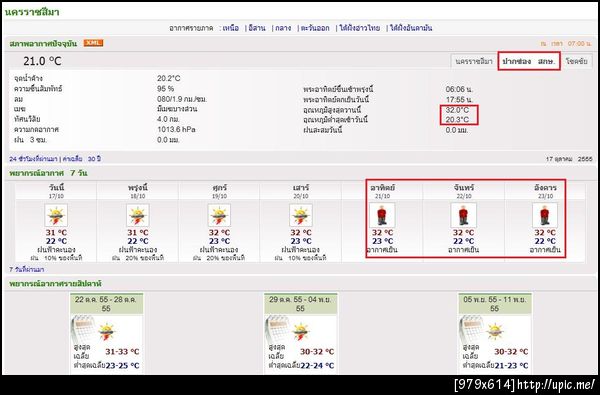Click the sunrise time 06:06 น.
The width and height of the screenshot is (600, 395).
coord(459,89)
